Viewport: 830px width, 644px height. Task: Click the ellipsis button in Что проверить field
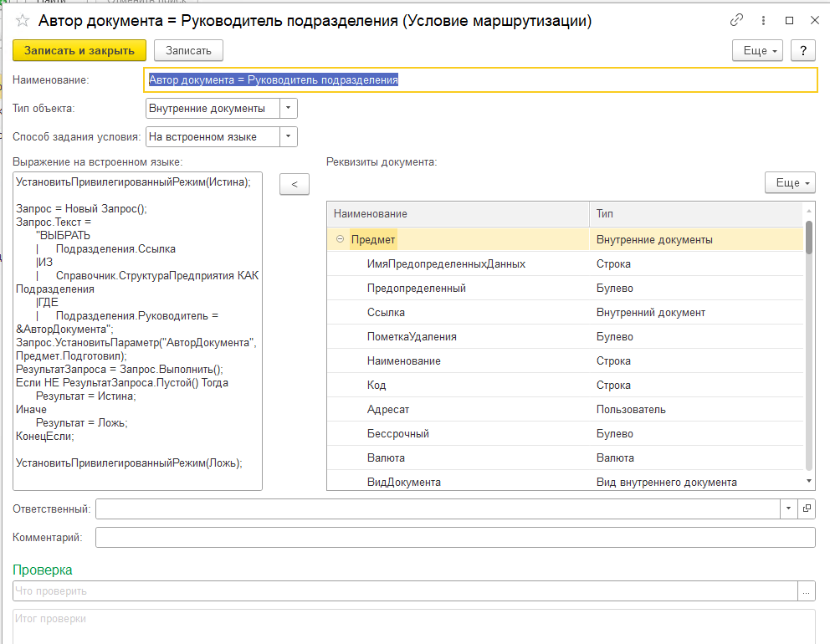[x=807, y=591]
